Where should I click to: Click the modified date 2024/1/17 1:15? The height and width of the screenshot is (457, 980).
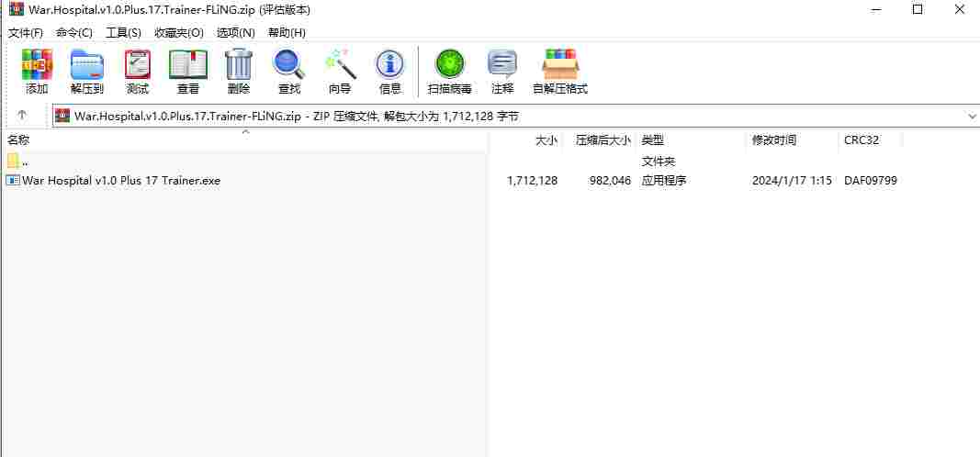tap(792, 181)
